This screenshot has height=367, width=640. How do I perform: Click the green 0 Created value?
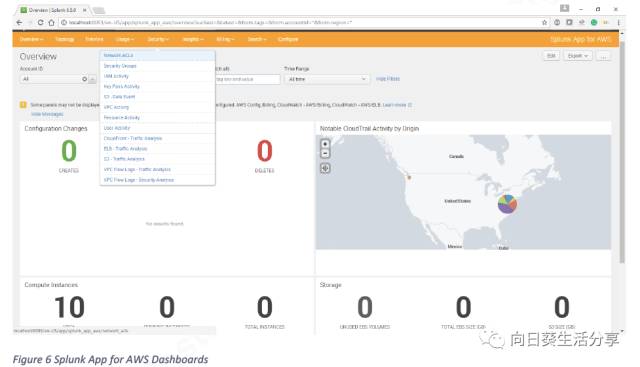point(69,151)
